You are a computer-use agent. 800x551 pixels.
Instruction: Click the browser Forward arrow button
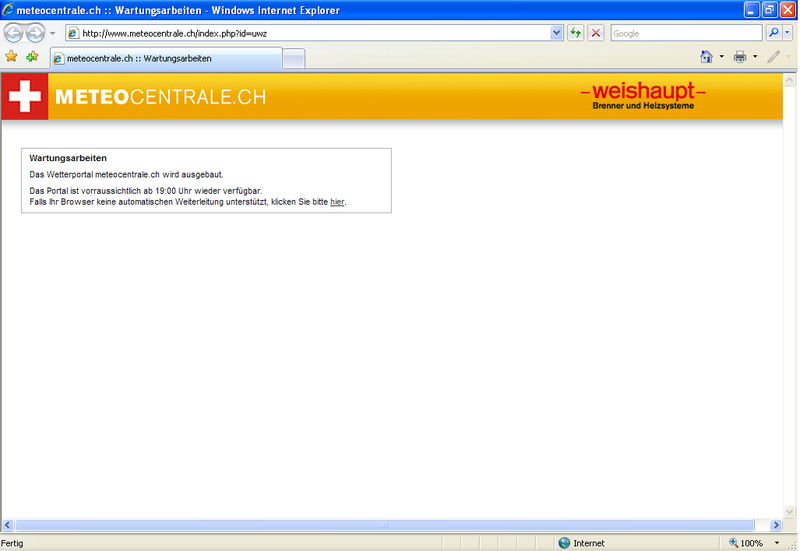click(x=35, y=33)
